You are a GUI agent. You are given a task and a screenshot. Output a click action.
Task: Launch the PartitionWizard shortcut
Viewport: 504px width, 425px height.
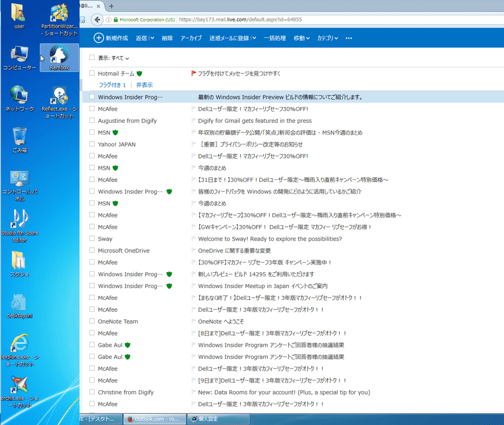pos(59,19)
